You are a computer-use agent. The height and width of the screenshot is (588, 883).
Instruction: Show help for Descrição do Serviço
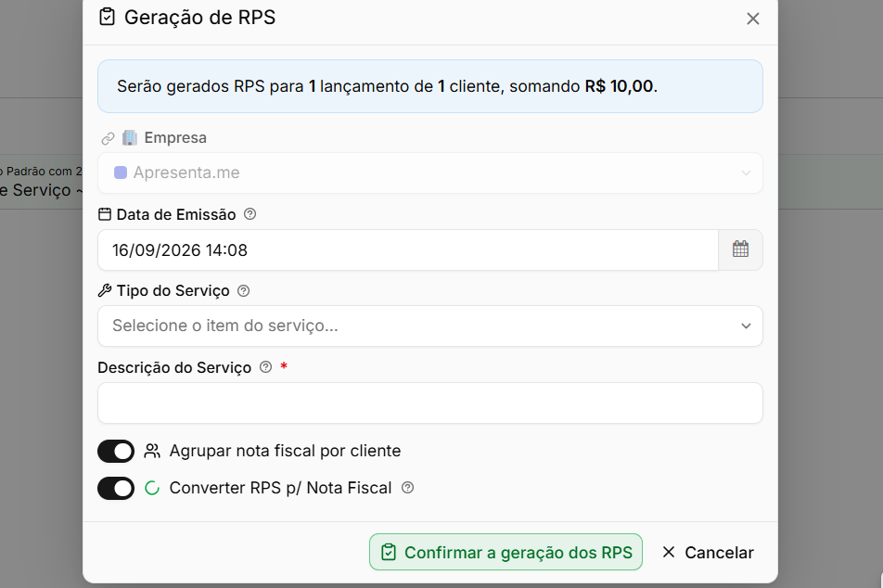pyautogui.click(x=266, y=367)
